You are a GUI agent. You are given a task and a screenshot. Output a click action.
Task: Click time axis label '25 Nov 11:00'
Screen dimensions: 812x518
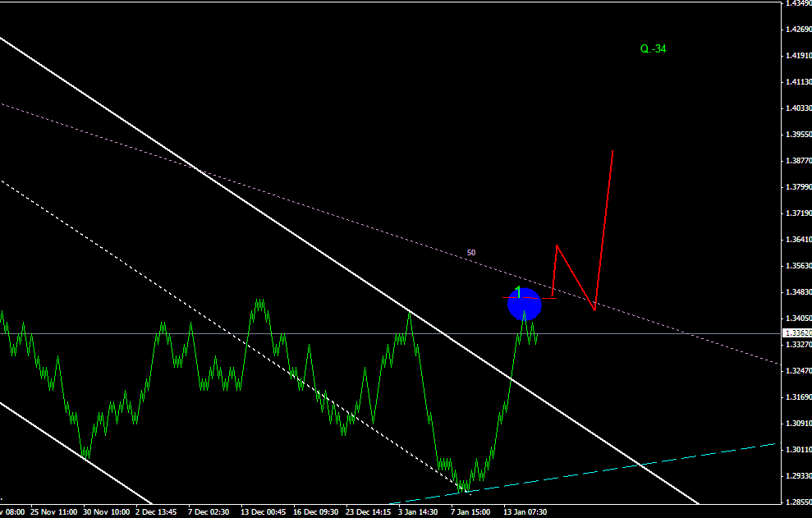(53, 511)
